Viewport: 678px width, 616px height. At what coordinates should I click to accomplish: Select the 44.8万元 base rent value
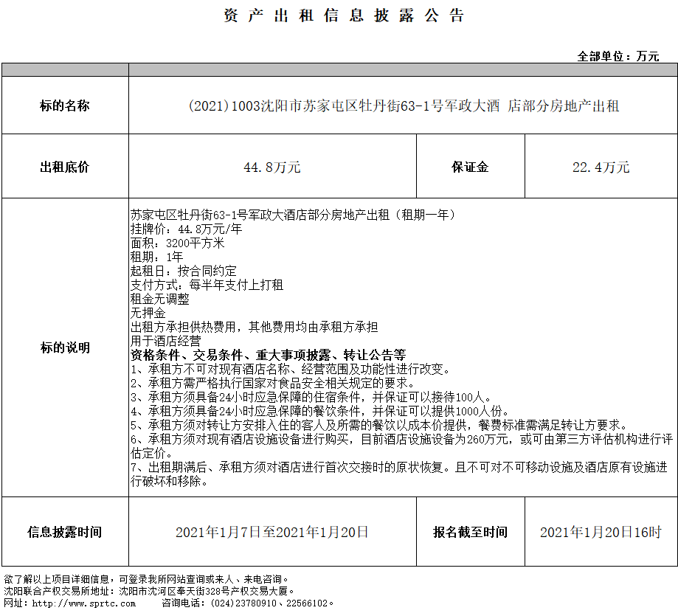coord(272,167)
